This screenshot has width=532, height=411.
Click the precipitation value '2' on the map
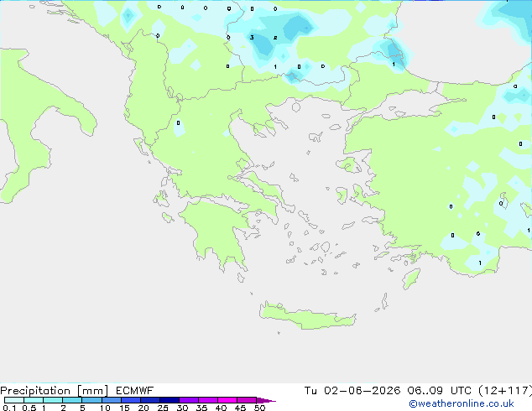coord(275,38)
